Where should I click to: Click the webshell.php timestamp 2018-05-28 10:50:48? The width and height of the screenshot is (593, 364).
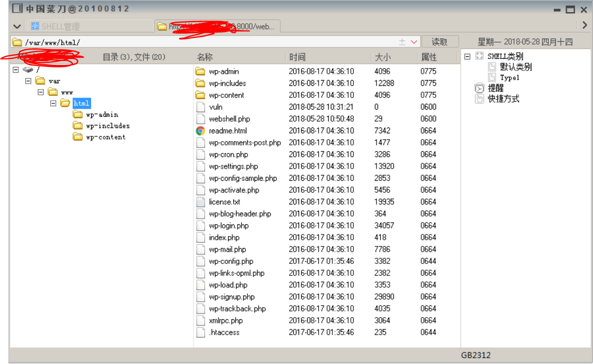click(x=321, y=119)
